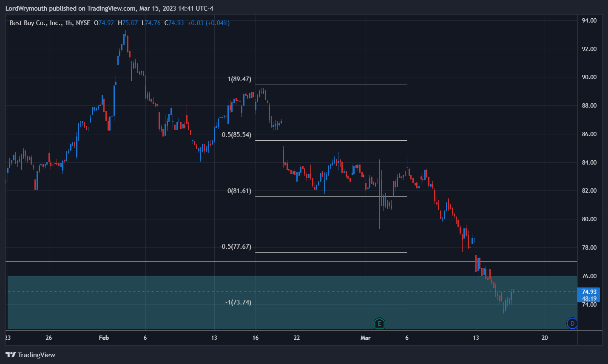Click the '22' date axis label
This screenshot has height=364, width=608.
point(296,338)
